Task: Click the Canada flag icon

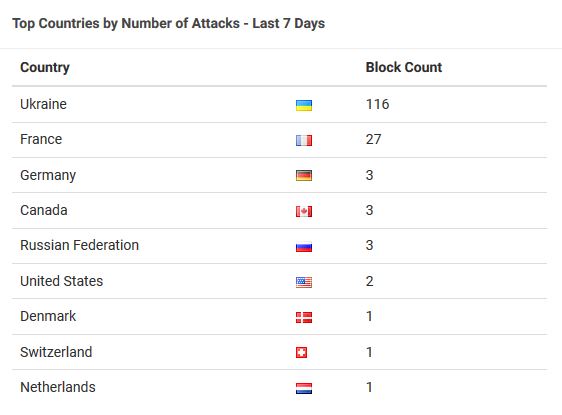Action: (304, 211)
